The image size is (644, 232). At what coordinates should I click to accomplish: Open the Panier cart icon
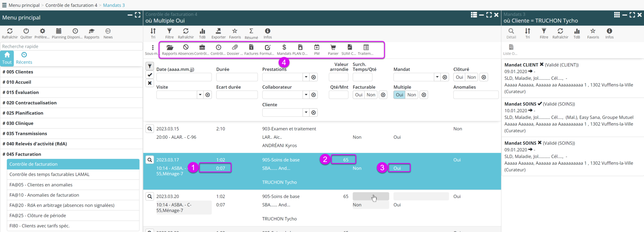pyautogui.click(x=333, y=47)
